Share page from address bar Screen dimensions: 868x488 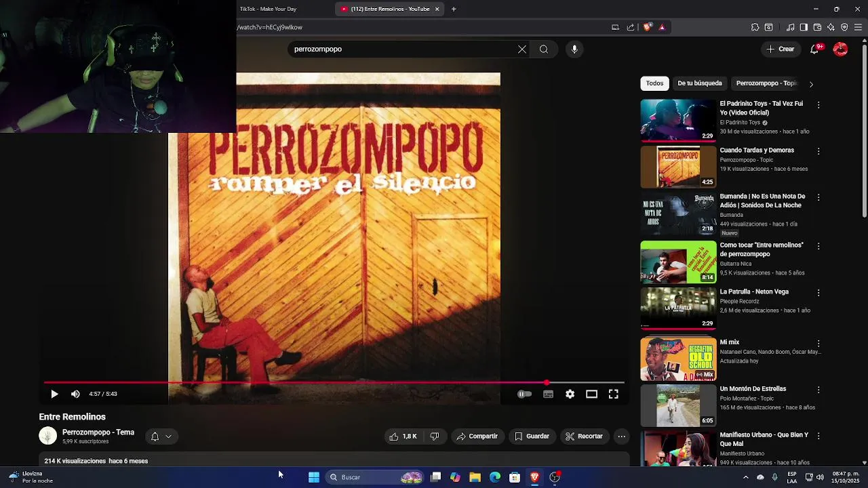pos(631,27)
